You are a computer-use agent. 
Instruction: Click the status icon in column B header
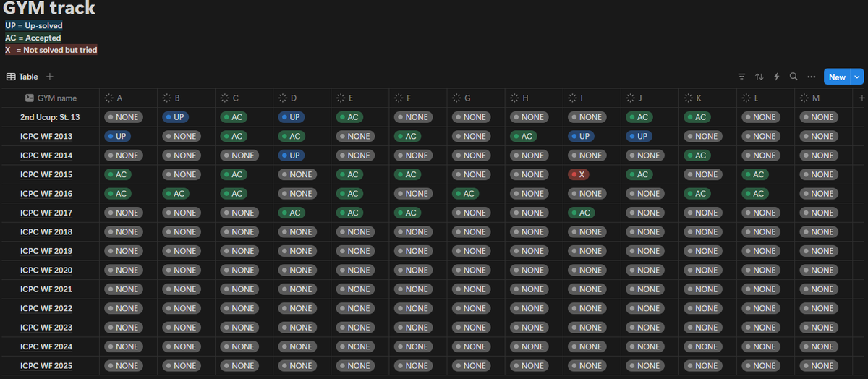pos(167,98)
